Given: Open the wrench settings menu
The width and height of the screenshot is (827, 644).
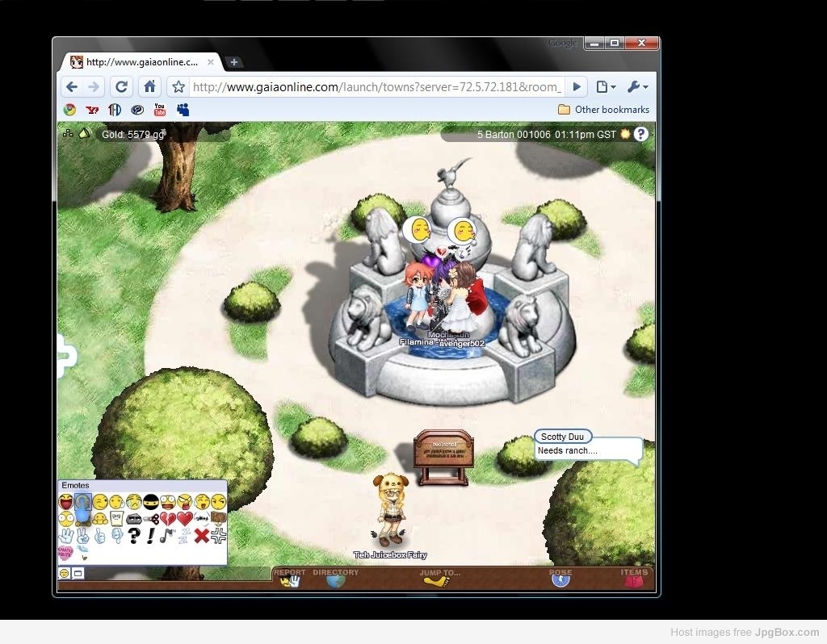Looking at the screenshot, I should click(x=638, y=86).
